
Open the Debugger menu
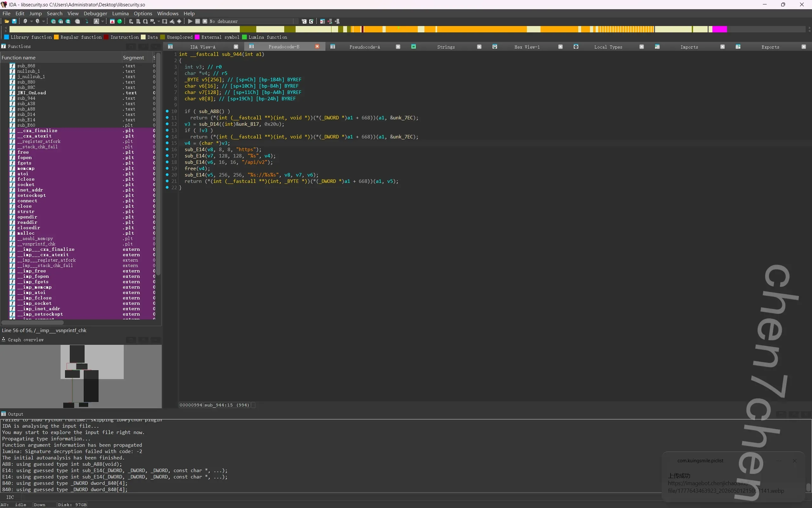tap(95, 13)
